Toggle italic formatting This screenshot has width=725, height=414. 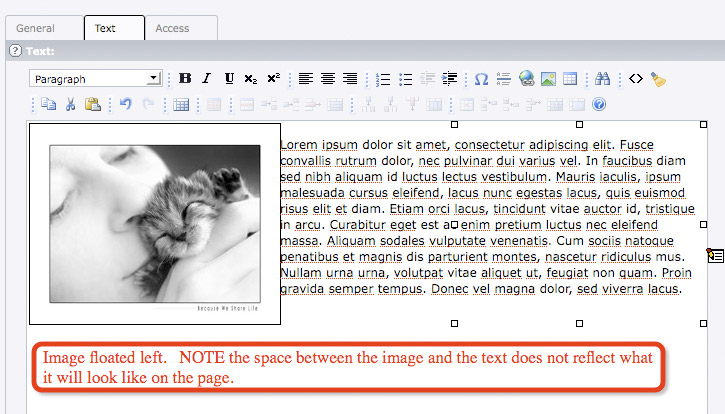(x=207, y=79)
